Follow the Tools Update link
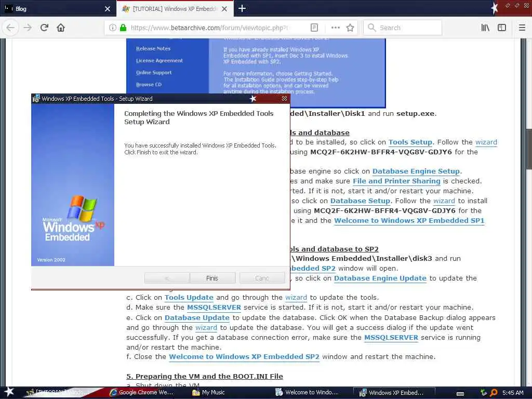This screenshot has width=532, height=399. (189, 298)
